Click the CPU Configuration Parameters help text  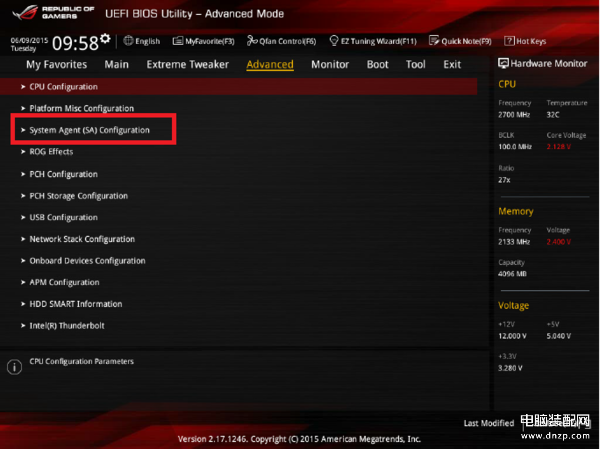tap(82, 361)
